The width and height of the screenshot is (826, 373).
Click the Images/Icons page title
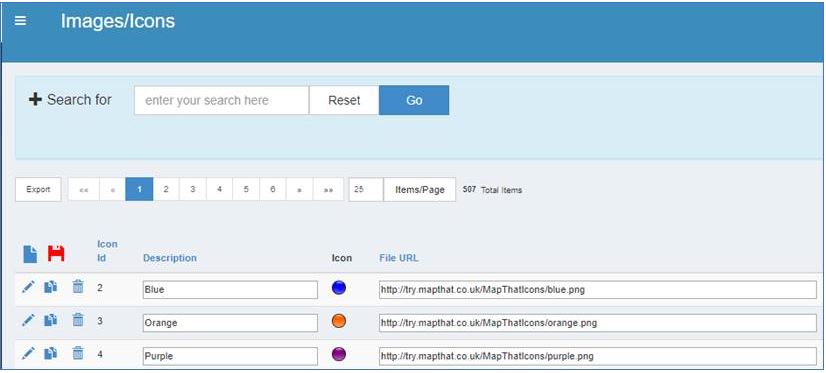(x=118, y=21)
